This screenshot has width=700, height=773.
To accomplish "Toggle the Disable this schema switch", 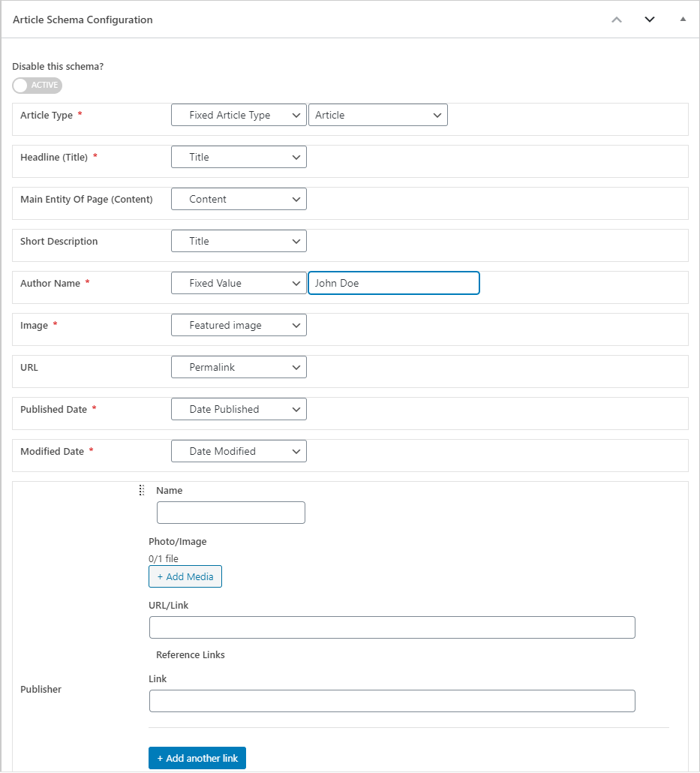I will pos(38,85).
